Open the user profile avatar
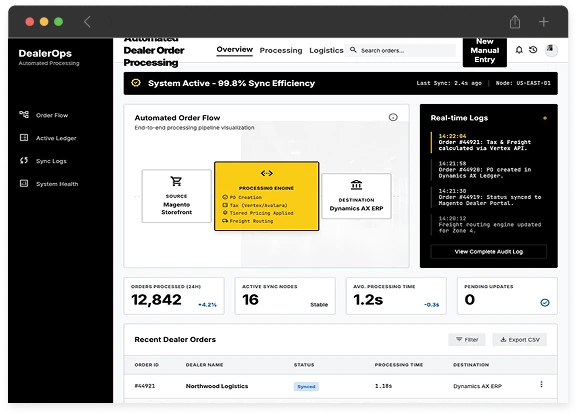The height and width of the screenshot is (416, 579). tap(551, 50)
